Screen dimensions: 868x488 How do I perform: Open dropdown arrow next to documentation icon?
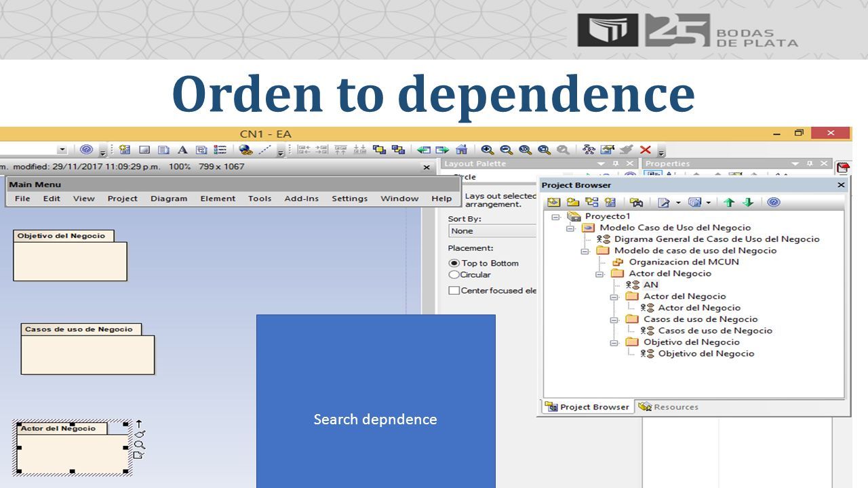[678, 203]
